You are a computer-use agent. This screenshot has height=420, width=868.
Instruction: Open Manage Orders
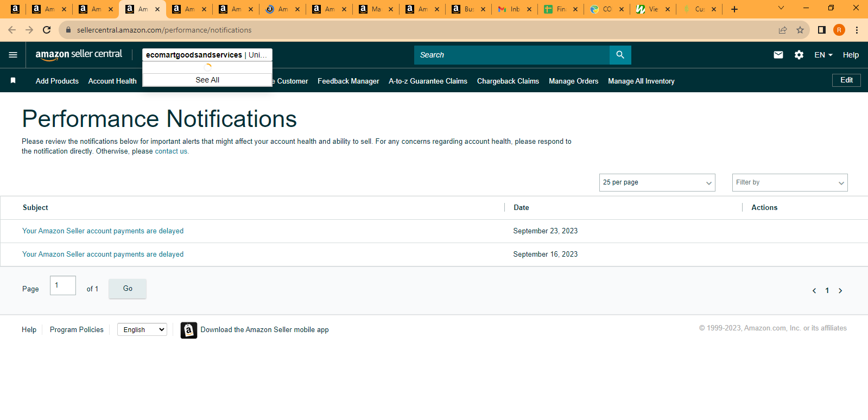coord(573,81)
